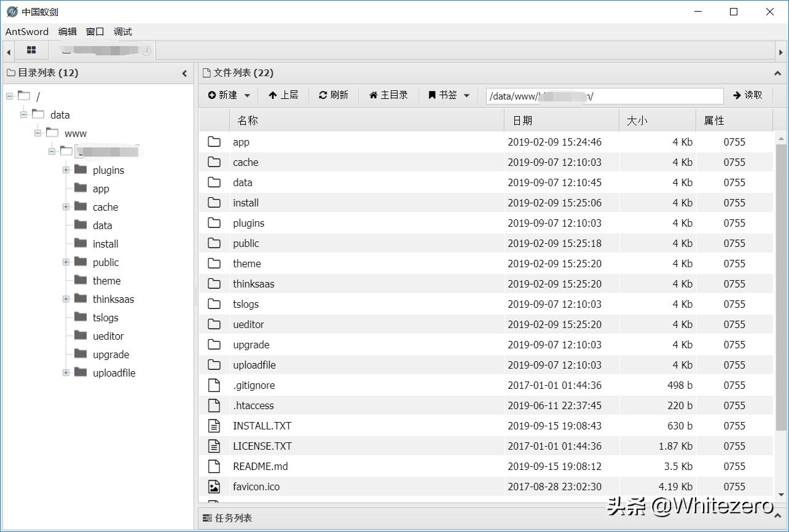Click the 刷新 refresh button
789x532 pixels.
334,95
